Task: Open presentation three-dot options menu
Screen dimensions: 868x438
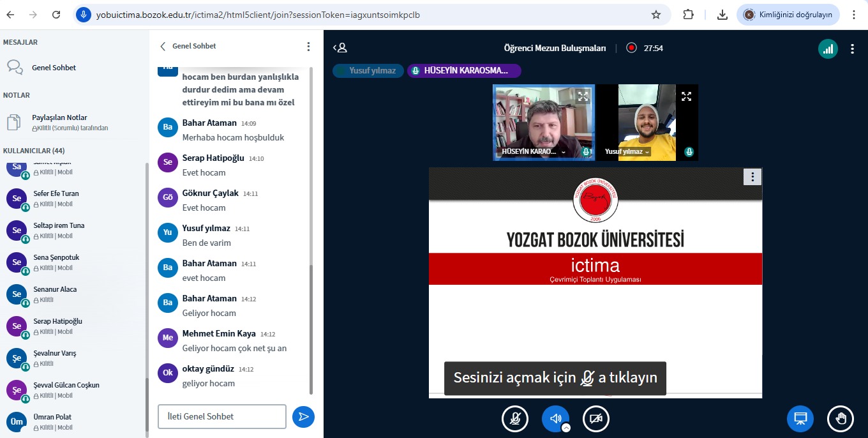Action: click(753, 177)
